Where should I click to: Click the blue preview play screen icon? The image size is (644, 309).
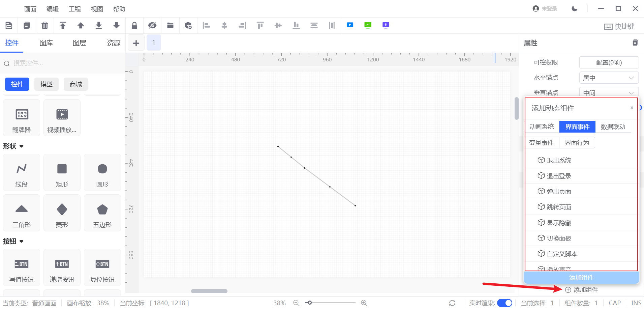[350, 25]
